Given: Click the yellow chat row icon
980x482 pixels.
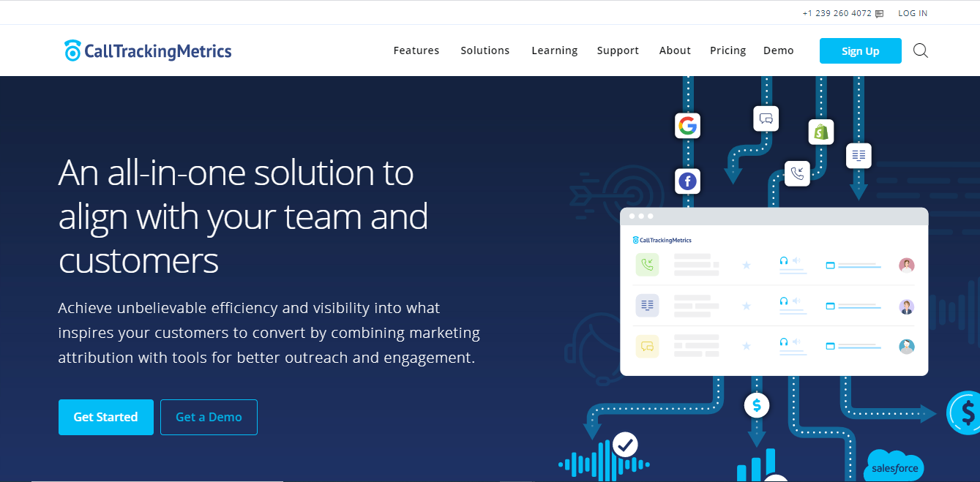Looking at the screenshot, I should click(647, 345).
